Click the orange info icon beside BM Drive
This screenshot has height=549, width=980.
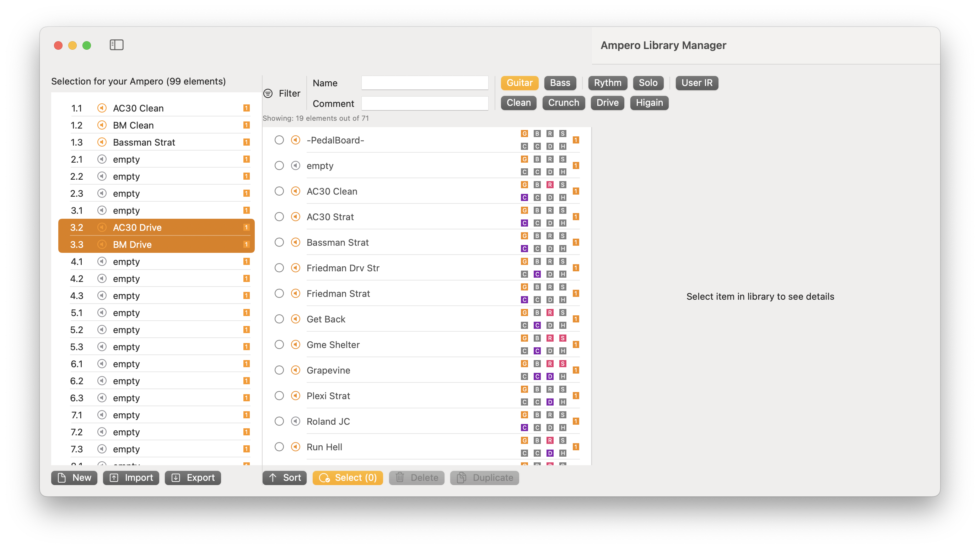[x=101, y=244]
